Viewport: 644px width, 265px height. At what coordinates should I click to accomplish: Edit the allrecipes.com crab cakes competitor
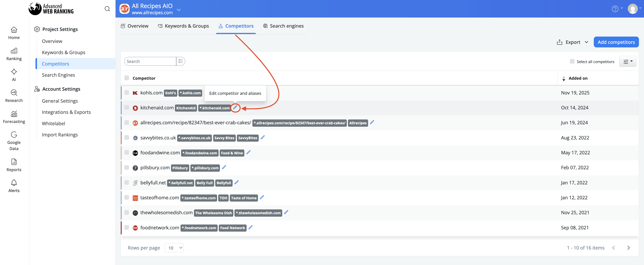372,122
